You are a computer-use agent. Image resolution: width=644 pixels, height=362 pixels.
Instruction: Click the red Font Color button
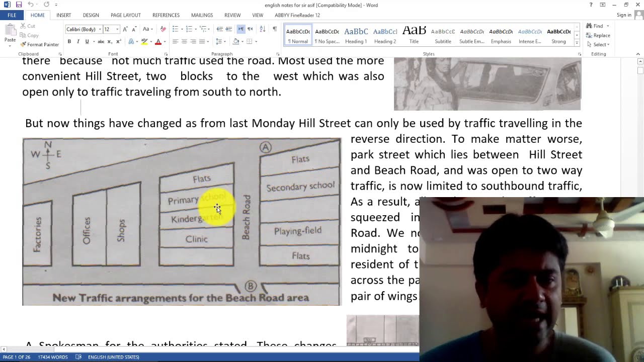click(x=158, y=41)
